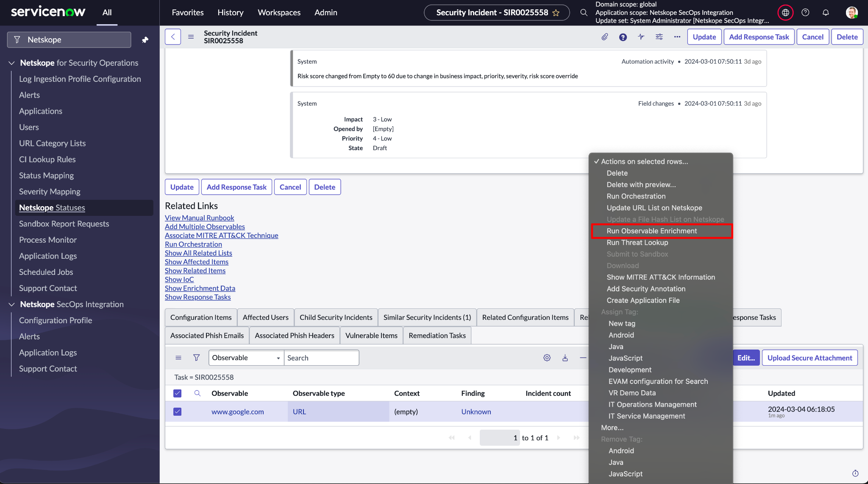Image resolution: width=868 pixels, height=484 pixels.
Task: Collapse the related list with minus icon
Action: pos(583,358)
